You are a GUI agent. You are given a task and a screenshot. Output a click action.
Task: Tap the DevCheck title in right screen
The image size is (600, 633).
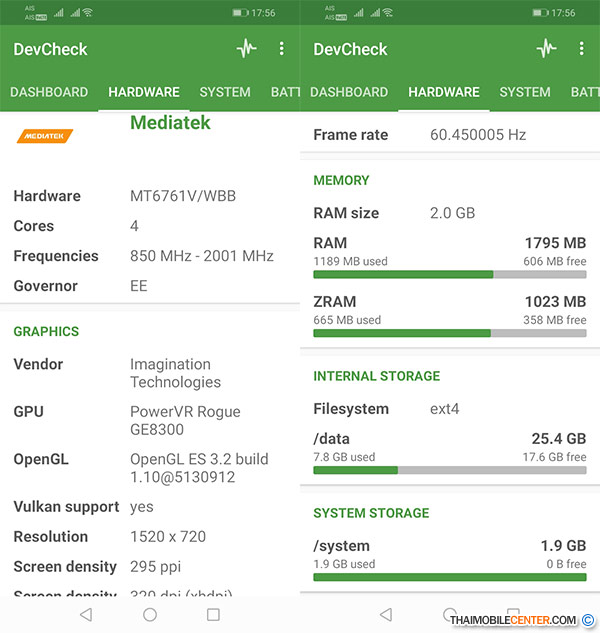(350, 49)
